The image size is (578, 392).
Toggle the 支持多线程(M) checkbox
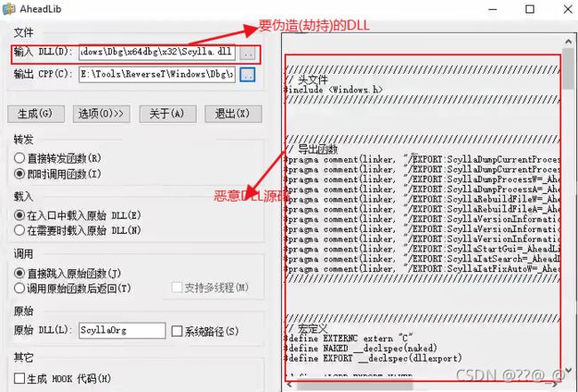pos(211,288)
